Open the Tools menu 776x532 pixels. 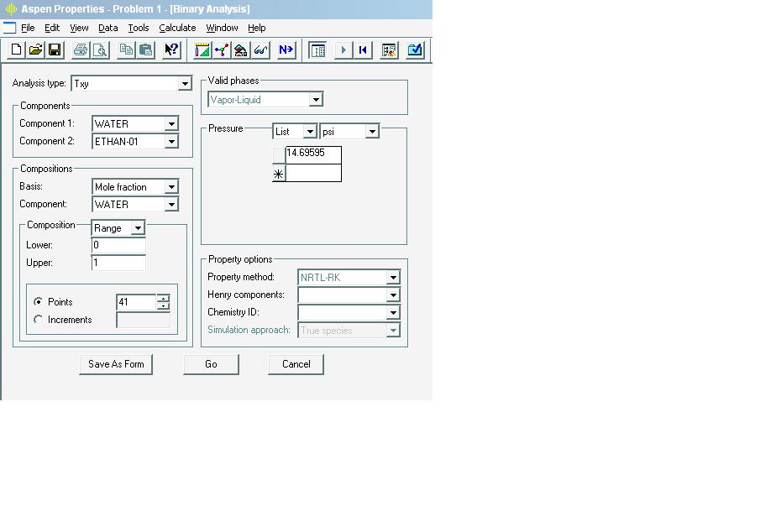pos(139,28)
